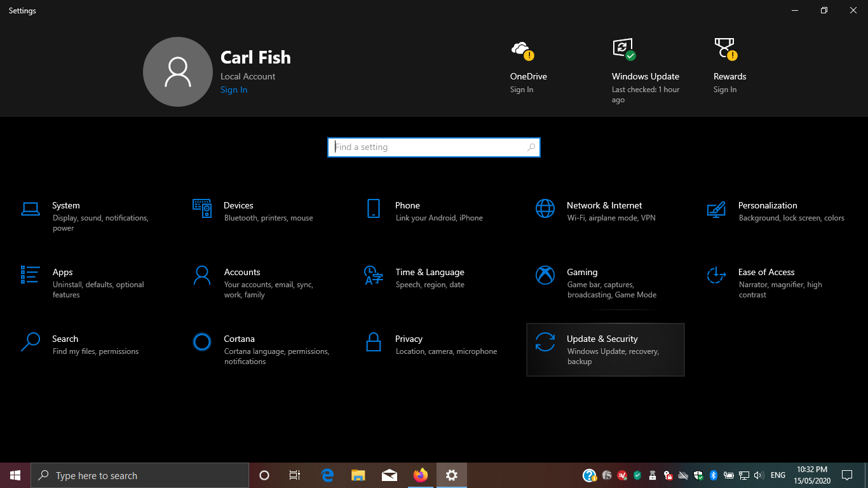
Task: Open the Apps settings category
Action: (62, 273)
